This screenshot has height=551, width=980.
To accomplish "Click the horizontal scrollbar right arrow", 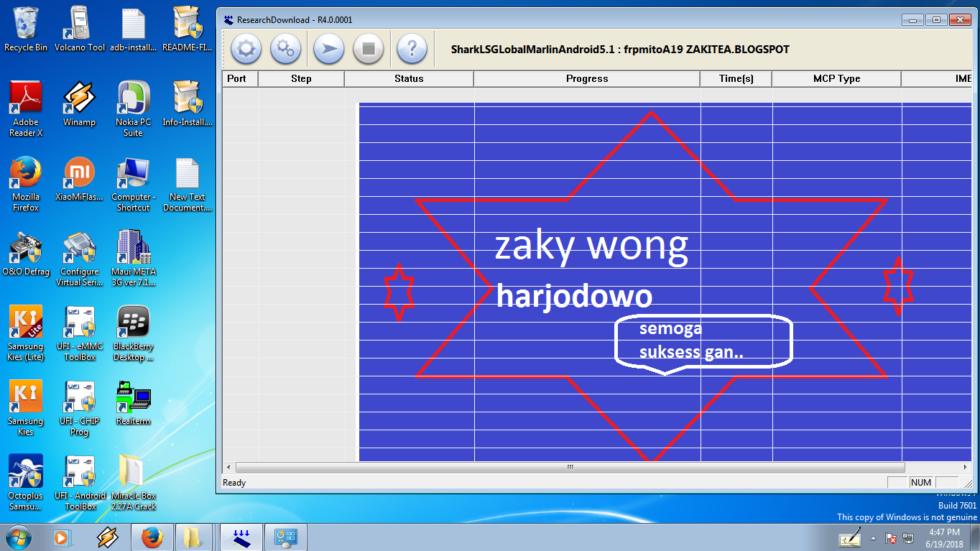I will [x=966, y=467].
